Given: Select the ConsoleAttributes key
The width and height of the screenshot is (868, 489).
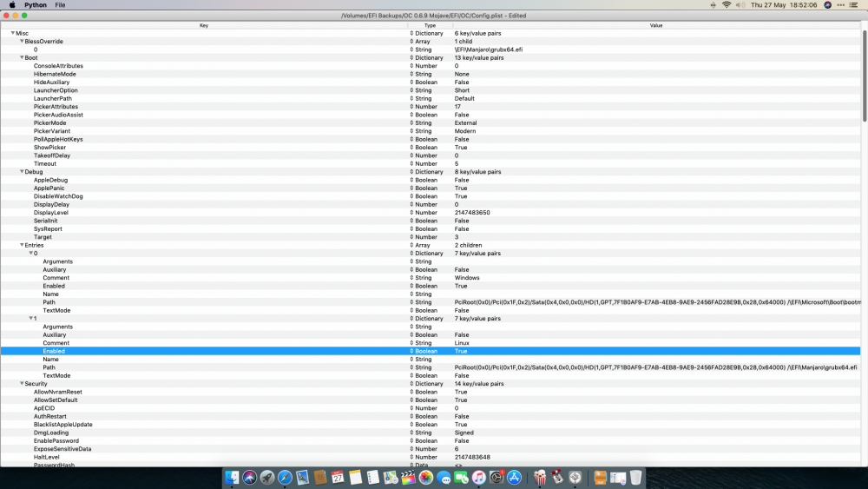Looking at the screenshot, I should [x=58, y=66].
